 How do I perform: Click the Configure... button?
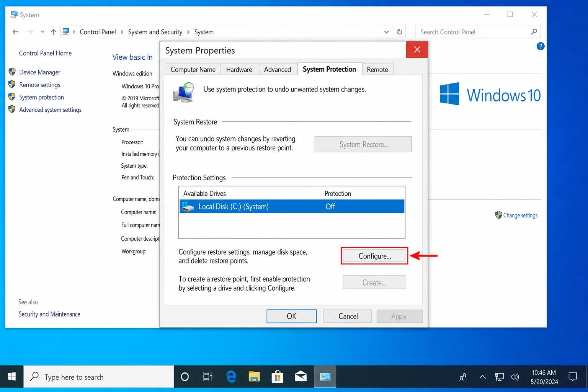pos(374,256)
